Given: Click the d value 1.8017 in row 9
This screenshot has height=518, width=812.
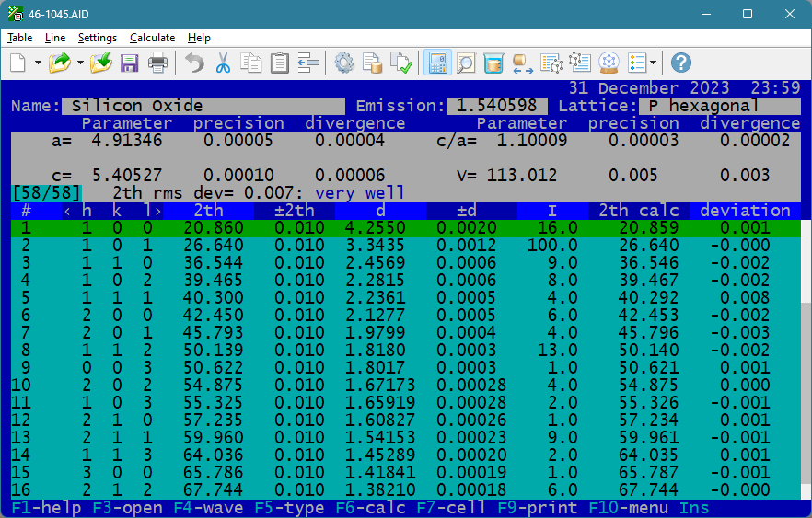Looking at the screenshot, I should click(x=375, y=367).
